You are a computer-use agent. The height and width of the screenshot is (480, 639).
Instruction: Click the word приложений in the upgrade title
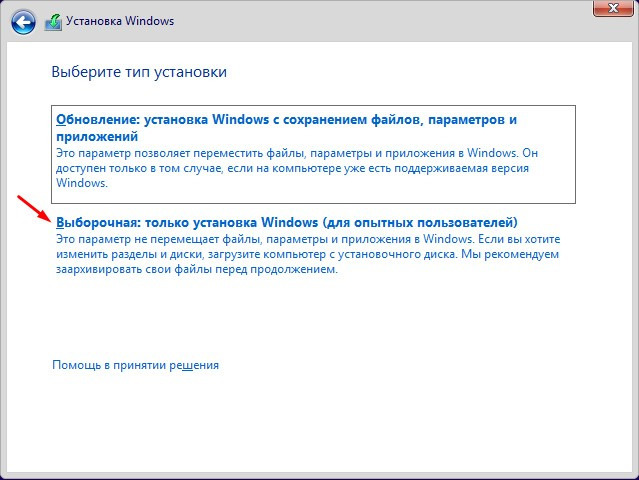(97, 135)
